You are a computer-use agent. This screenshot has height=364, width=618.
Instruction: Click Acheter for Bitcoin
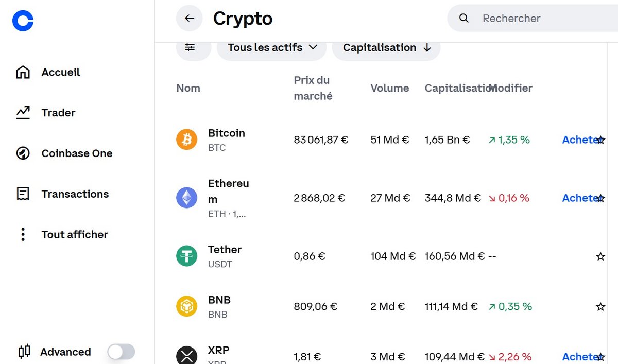pos(579,140)
